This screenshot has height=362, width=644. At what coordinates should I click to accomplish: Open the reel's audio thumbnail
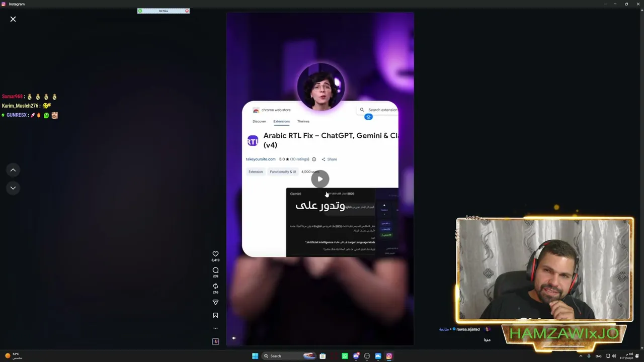pos(215,341)
